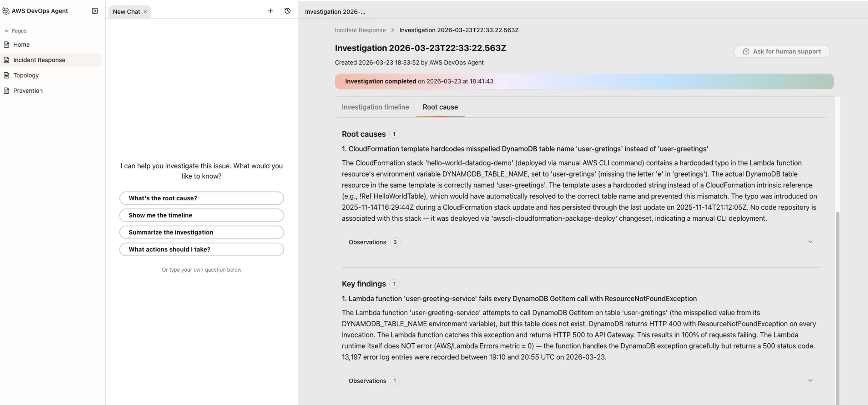Image resolution: width=868 pixels, height=405 pixels.
Task: Open the Incident Response page
Action: 51,60
